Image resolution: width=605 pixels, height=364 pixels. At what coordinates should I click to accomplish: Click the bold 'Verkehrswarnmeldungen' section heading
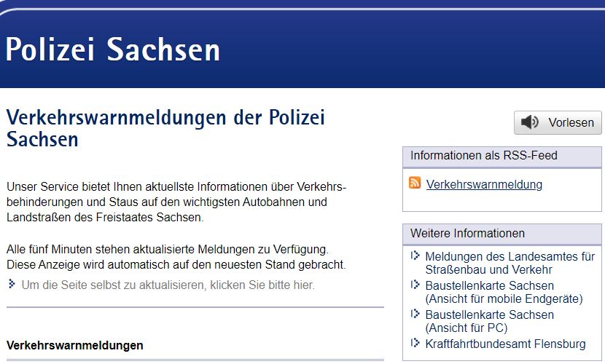[75, 345]
